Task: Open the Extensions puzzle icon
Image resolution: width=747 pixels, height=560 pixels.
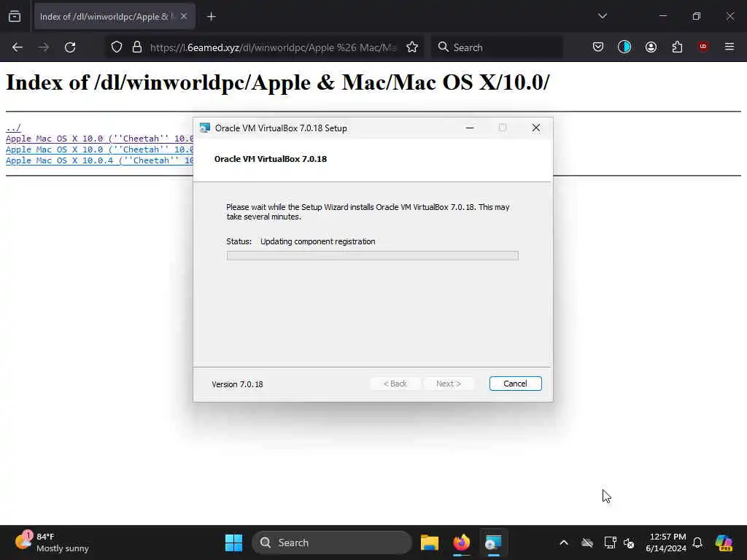Action: 677,47
